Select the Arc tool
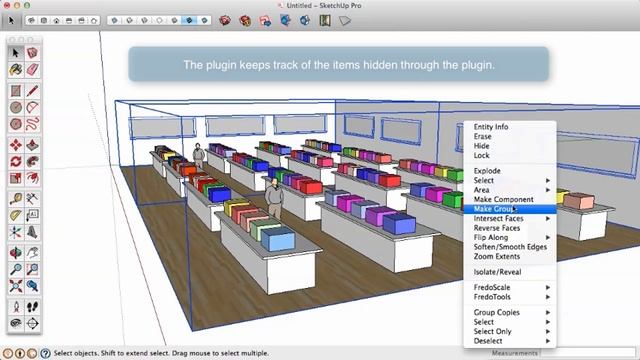The width and height of the screenshot is (640, 360). (32, 107)
